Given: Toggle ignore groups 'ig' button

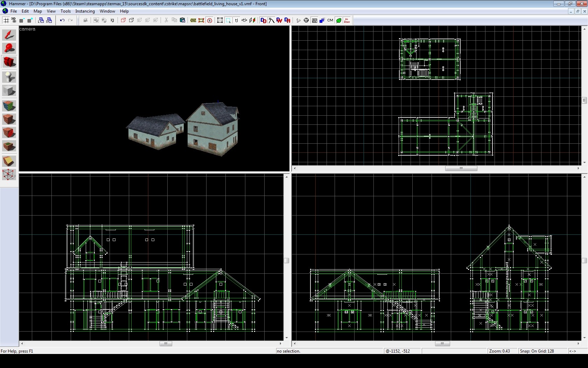Looking at the screenshot, I should click(112, 20).
